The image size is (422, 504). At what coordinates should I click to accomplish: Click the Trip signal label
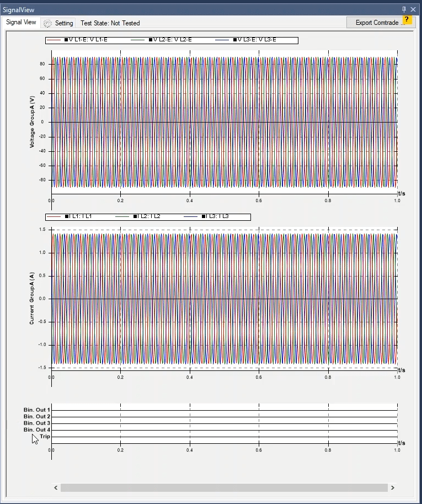coord(45,437)
